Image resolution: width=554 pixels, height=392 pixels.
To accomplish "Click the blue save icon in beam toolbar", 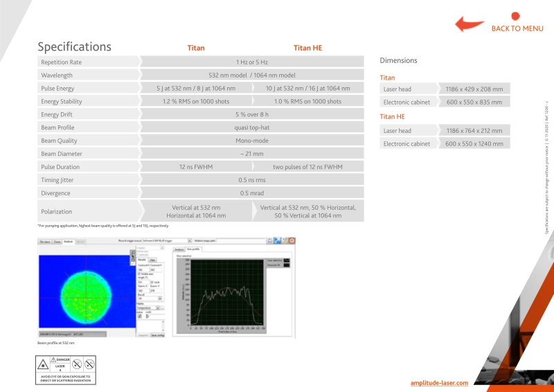I will (276, 241).
